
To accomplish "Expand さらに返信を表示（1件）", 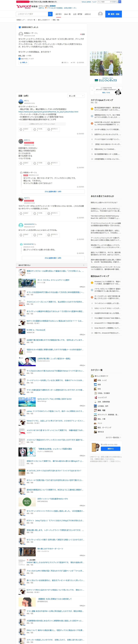I will click(53, 191).
